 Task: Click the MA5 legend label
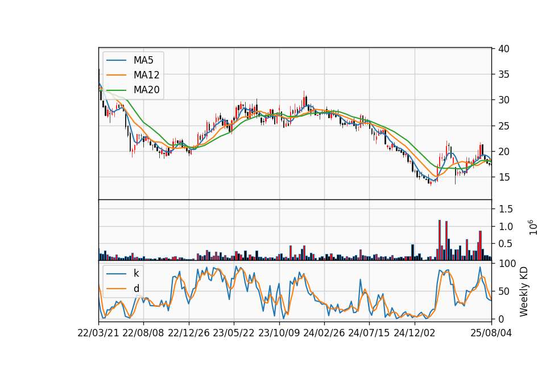[x=143, y=60]
